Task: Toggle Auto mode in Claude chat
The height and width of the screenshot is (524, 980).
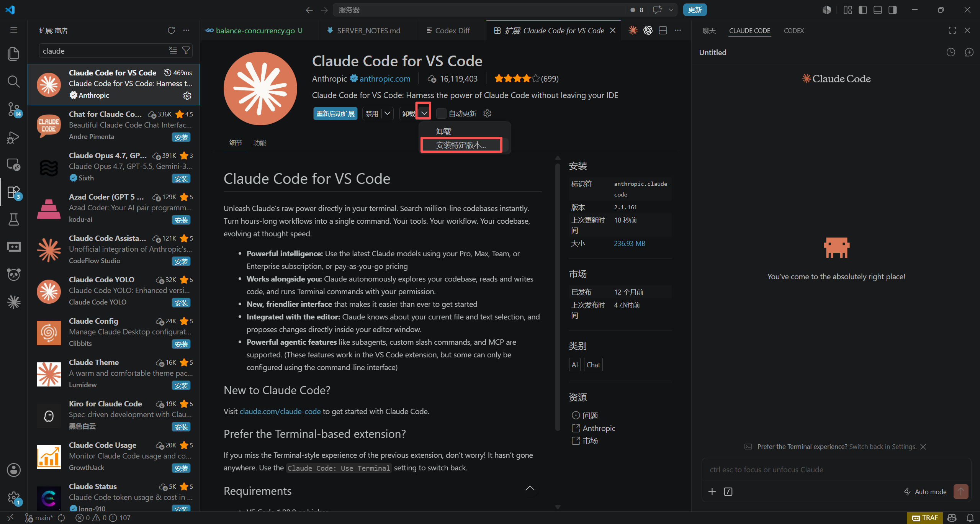Action: [x=925, y=491]
